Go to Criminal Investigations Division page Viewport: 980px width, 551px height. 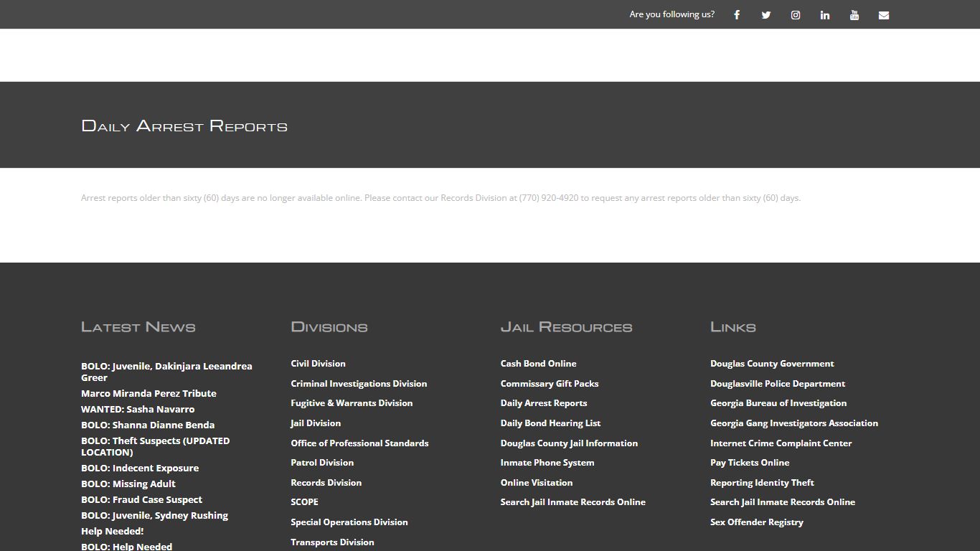pos(359,384)
